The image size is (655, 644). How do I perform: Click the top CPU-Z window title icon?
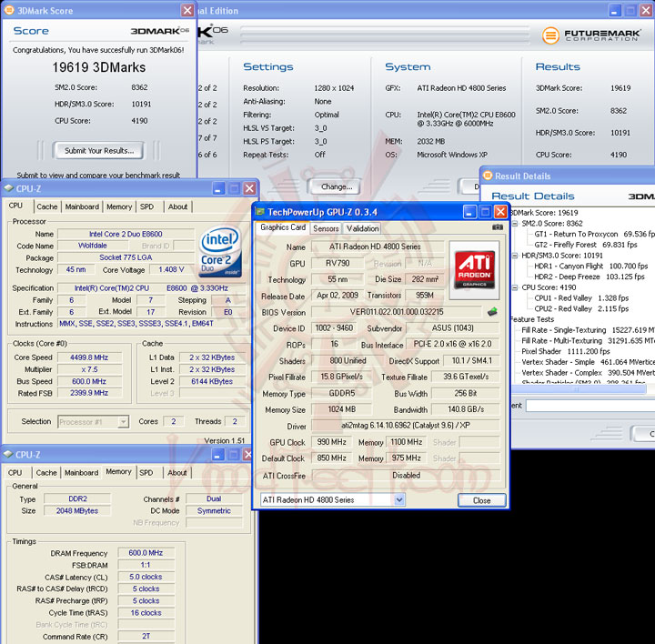pos(8,188)
